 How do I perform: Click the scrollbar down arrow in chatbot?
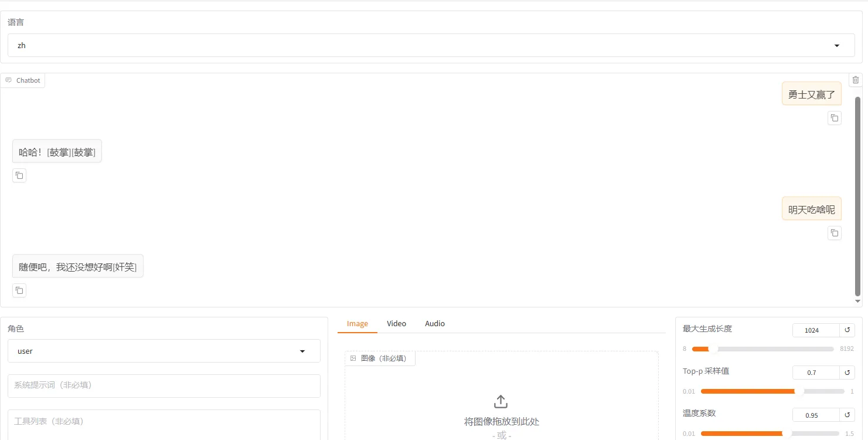coord(858,302)
